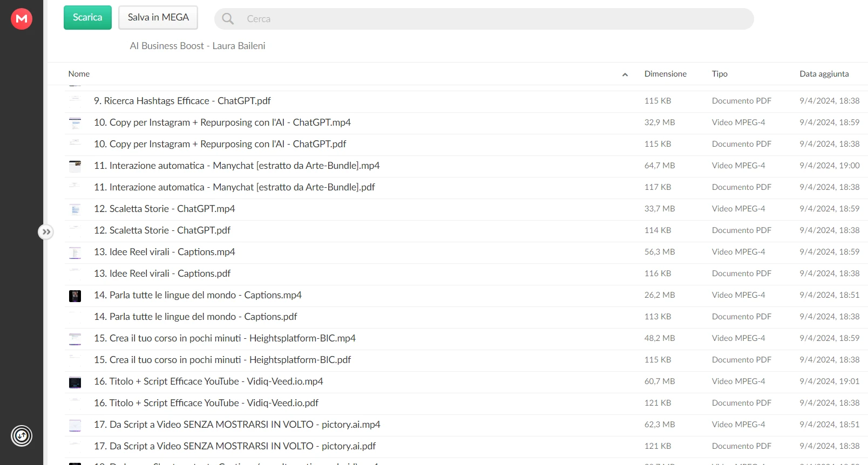Click thumbnail of 16. Titolo + Script YouTube mp4

click(x=75, y=382)
